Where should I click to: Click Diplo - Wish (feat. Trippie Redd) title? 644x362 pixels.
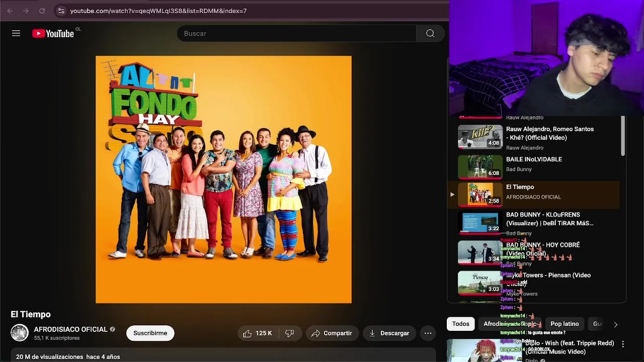[570, 347]
